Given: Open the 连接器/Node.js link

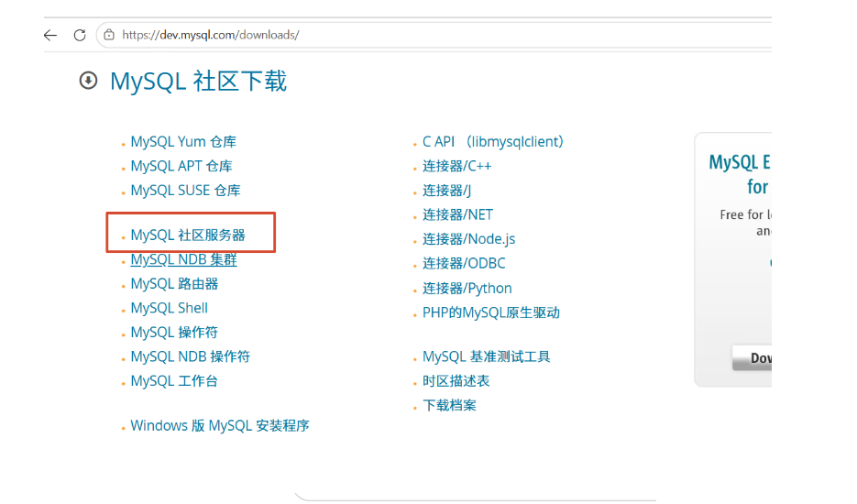Looking at the screenshot, I should (469, 239).
